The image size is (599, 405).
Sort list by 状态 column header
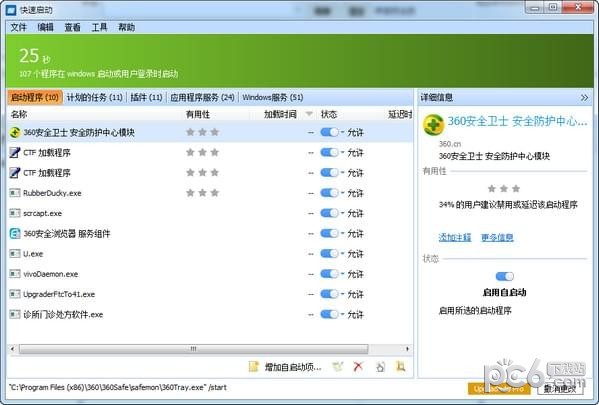[329, 114]
